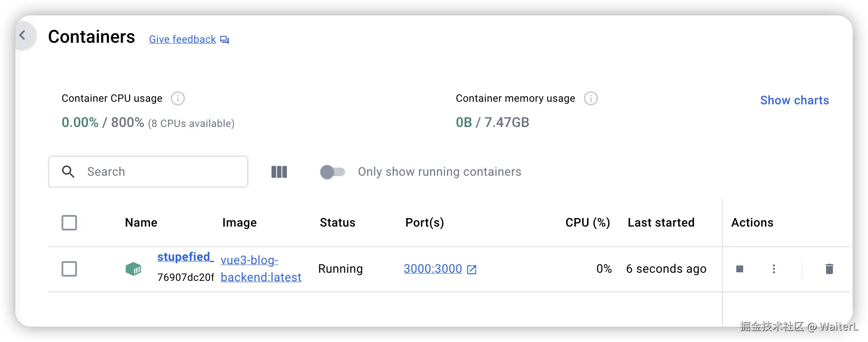Check the select-all containers checkbox
Image resolution: width=868 pixels, height=342 pixels.
click(x=69, y=223)
